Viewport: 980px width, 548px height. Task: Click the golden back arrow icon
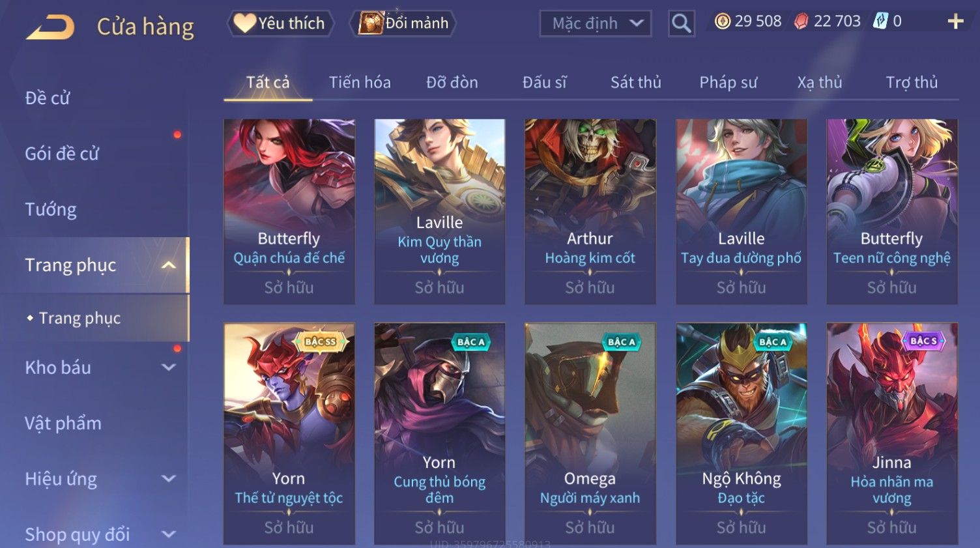(x=50, y=27)
